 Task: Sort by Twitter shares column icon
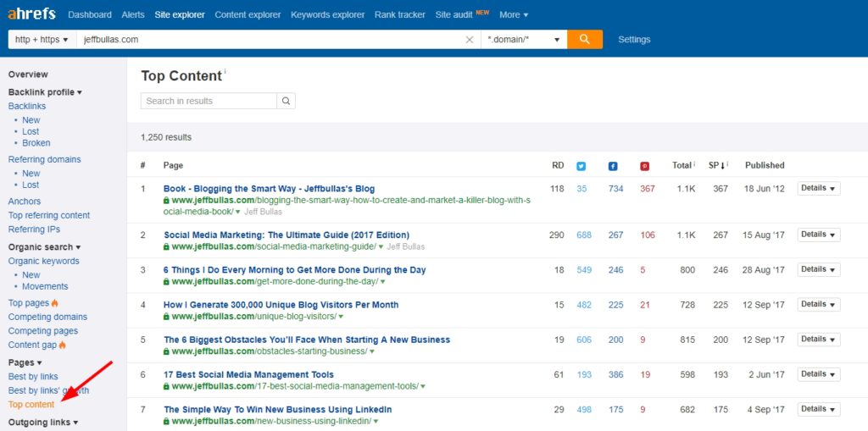[581, 165]
